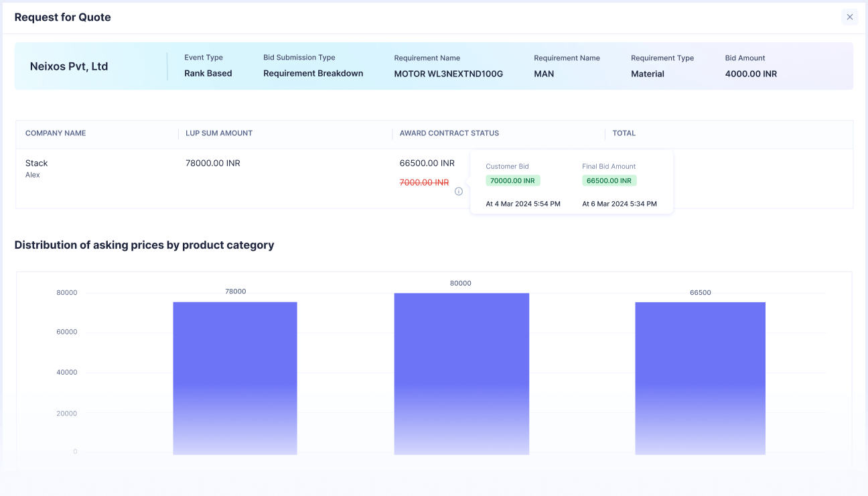
Task: Sort by the COMPANY NAME column header
Action: 55,133
